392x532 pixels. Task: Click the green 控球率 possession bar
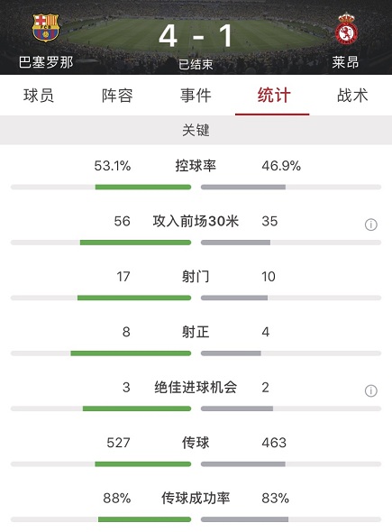coord(143,187)
